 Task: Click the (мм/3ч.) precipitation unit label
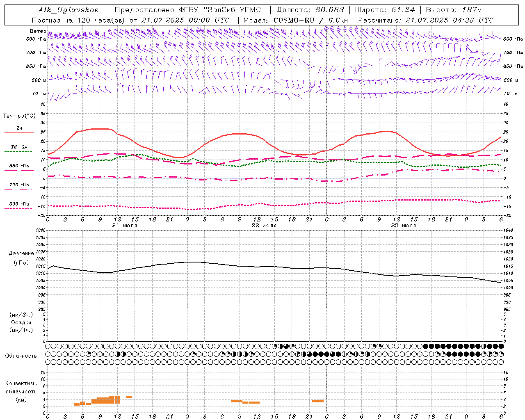[x=21, y=315]
